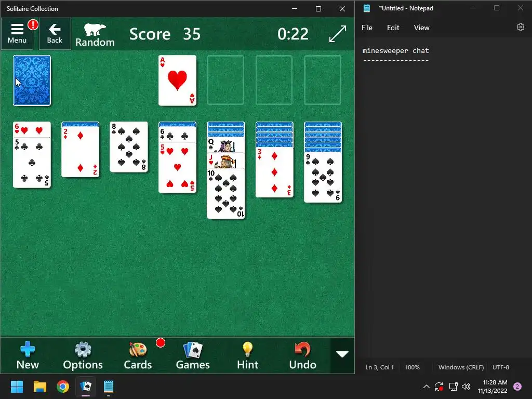Click the polar bear Random icon

(95, 35)
